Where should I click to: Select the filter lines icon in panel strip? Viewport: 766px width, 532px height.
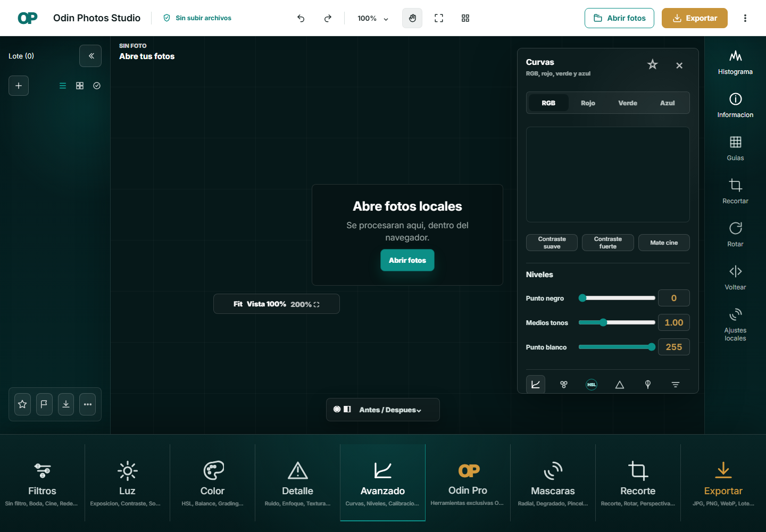point(676,385)
